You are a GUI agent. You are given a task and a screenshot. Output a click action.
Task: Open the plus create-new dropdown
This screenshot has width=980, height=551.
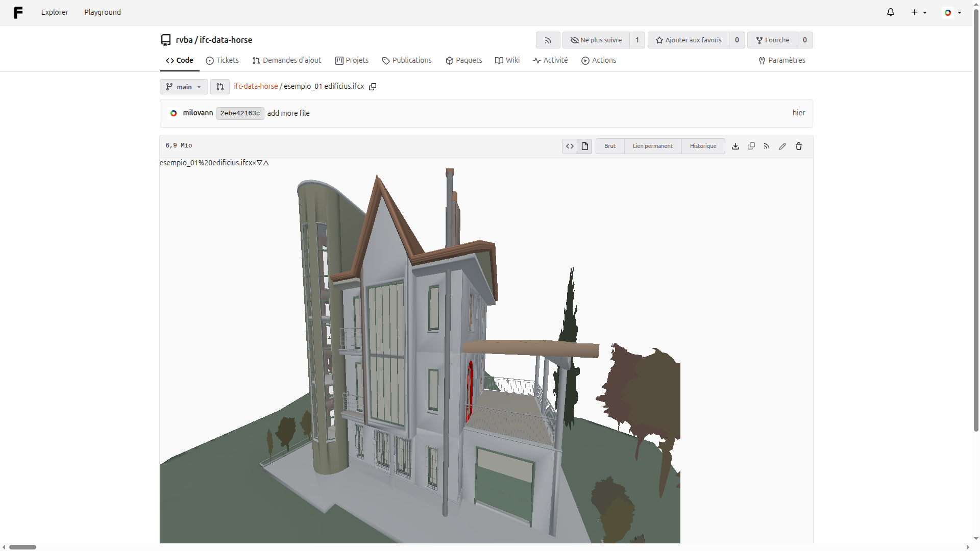919,12
